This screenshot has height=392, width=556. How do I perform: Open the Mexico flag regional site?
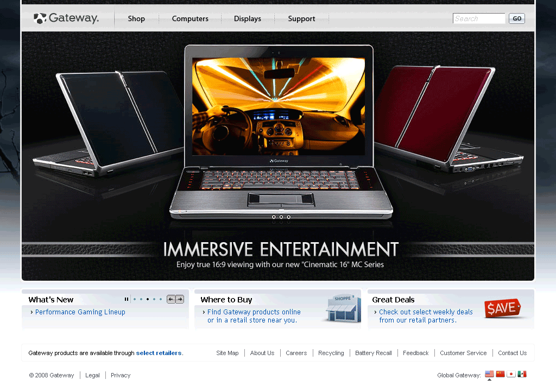point(522,374)
